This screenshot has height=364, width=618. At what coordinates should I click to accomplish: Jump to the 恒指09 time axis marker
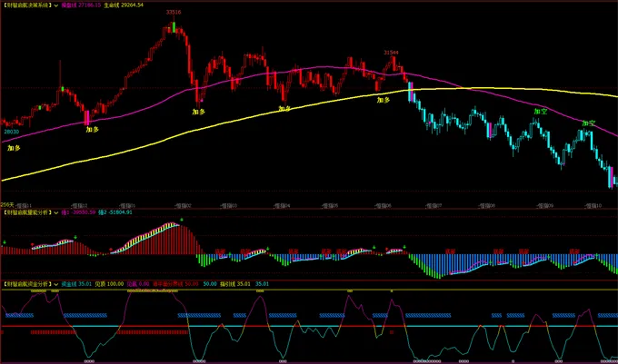pyautogui.click(x=544, y=206)
